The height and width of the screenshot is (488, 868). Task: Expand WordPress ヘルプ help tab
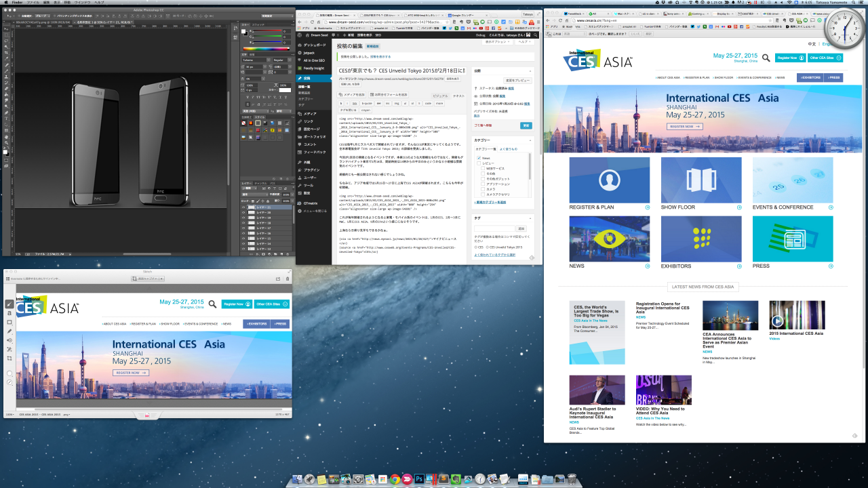(525, 42)
